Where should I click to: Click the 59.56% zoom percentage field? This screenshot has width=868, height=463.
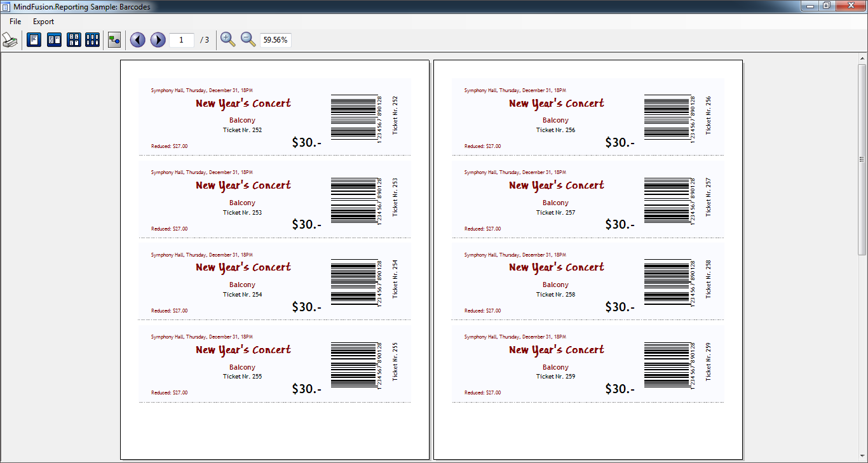point(276,40)
